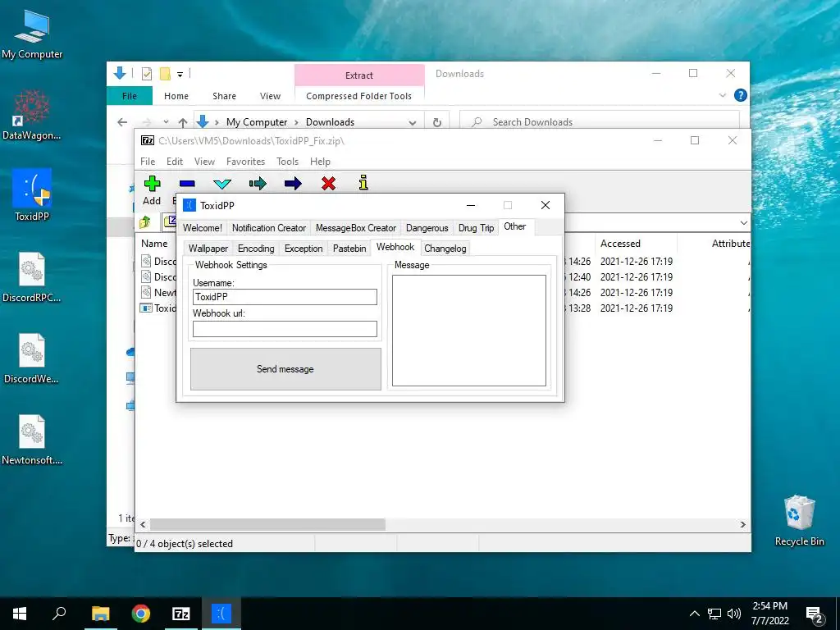840x630 pixels.
Task: Open My Computer desktop icon
Action: [32, 34]
